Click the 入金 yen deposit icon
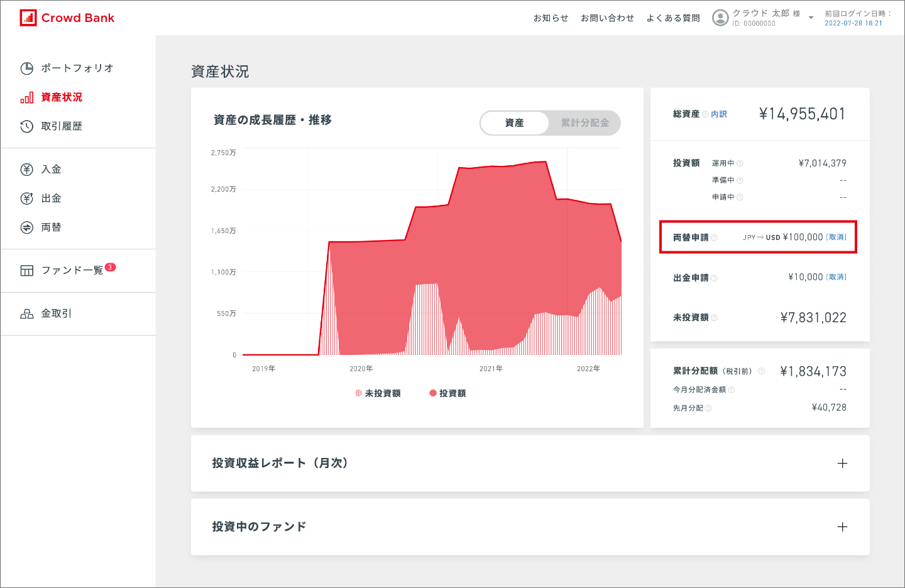This screenshot has height=588, width=905. [x=26, y=169]
